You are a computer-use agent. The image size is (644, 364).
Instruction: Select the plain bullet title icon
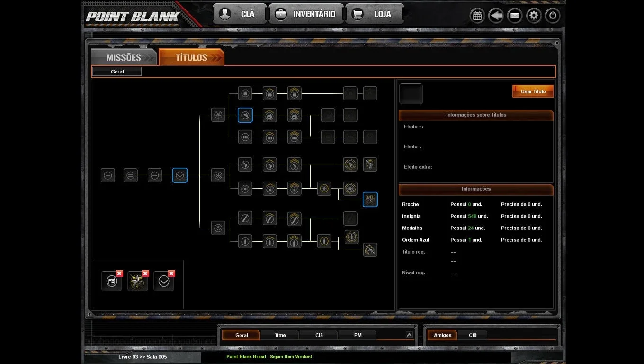(245, 241)
